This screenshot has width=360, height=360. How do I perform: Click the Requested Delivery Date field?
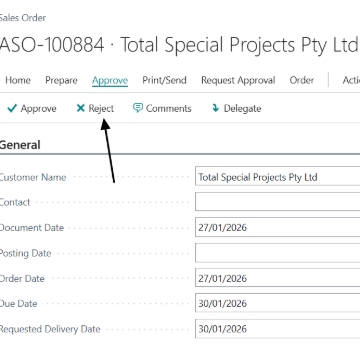coord(277,329)
